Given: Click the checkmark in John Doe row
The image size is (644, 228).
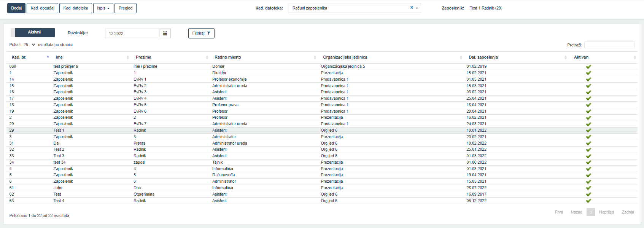Looking at the screenshot, I should pos(588,188).
